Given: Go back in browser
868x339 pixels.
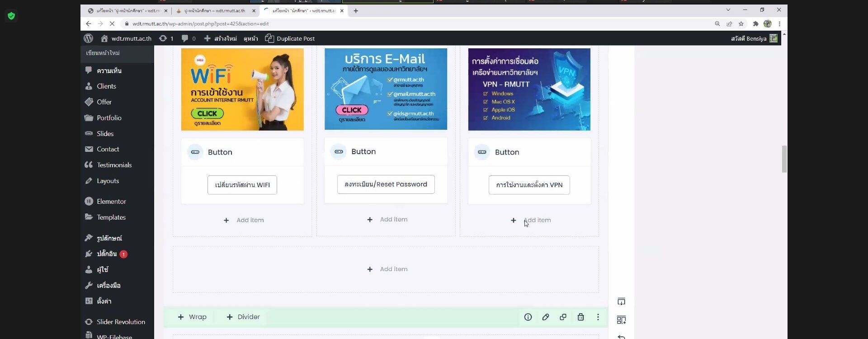Looking at the screenshot, I should tap(89, 24).
